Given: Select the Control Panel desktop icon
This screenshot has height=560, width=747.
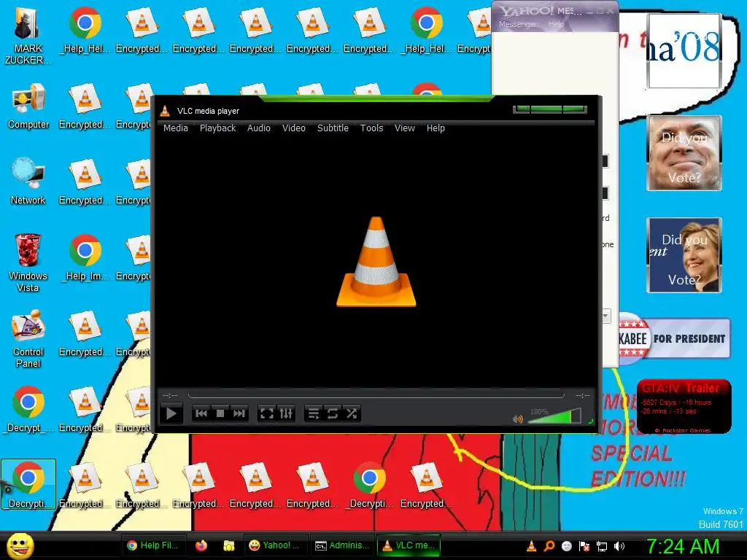Looking at the screenshot, I should tap(28, 338).
